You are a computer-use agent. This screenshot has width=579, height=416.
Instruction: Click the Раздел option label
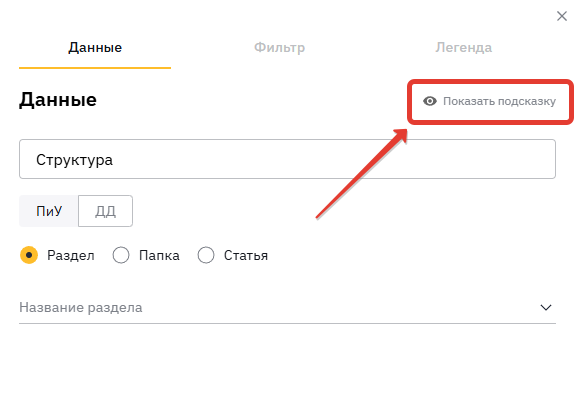tap(71, 255)
